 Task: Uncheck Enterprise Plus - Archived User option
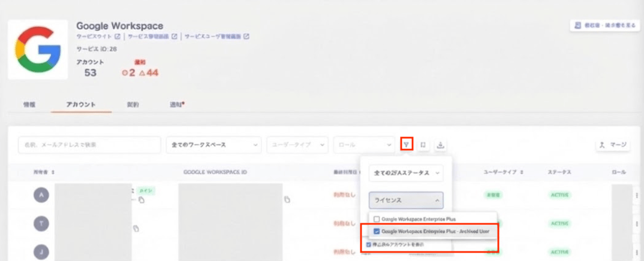(377, 231)
